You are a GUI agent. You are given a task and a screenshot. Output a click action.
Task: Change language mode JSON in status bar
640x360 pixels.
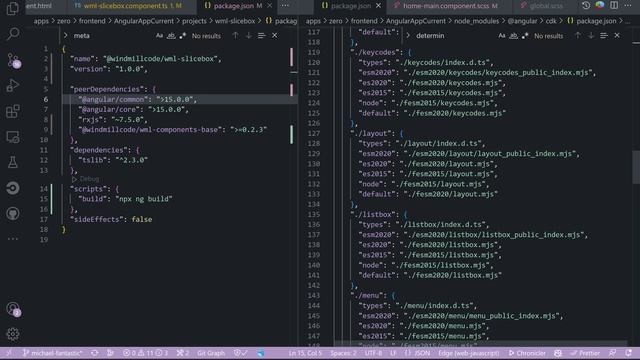pyautogui.click(x=418, y=353)
